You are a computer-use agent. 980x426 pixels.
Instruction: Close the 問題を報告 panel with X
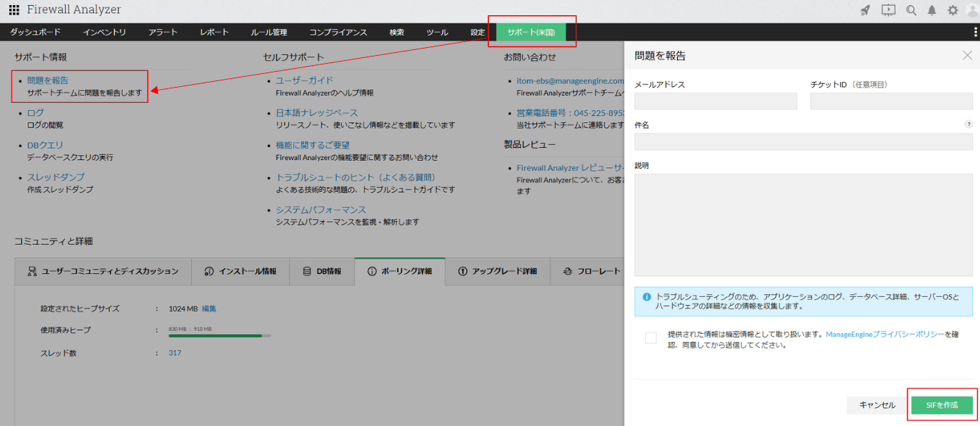click(x=967, y=56)
